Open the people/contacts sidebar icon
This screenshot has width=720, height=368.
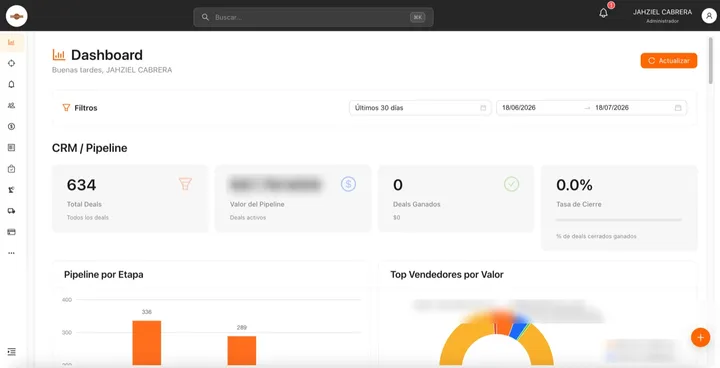click(11, 105)
